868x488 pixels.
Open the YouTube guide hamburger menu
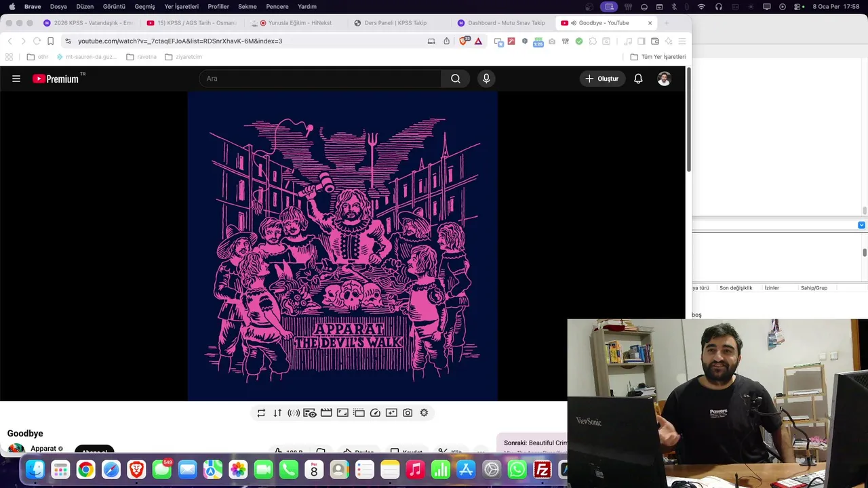coord(16,79)
